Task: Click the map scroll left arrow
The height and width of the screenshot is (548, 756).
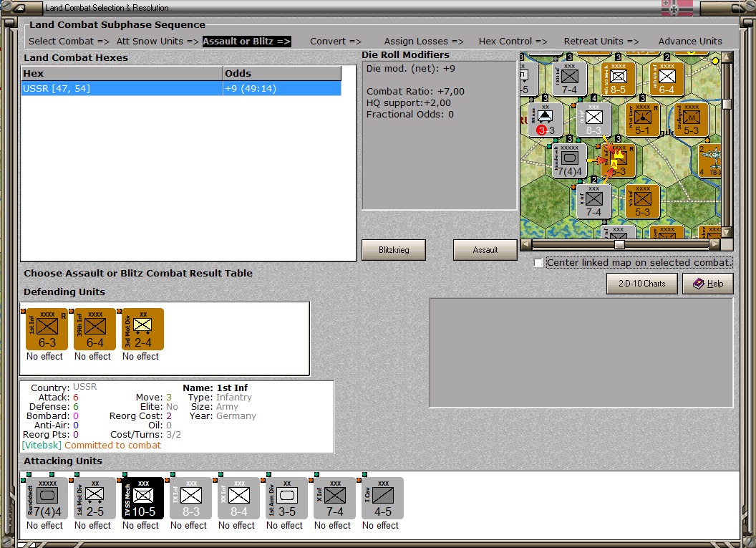Action: [x=526, y=244]
